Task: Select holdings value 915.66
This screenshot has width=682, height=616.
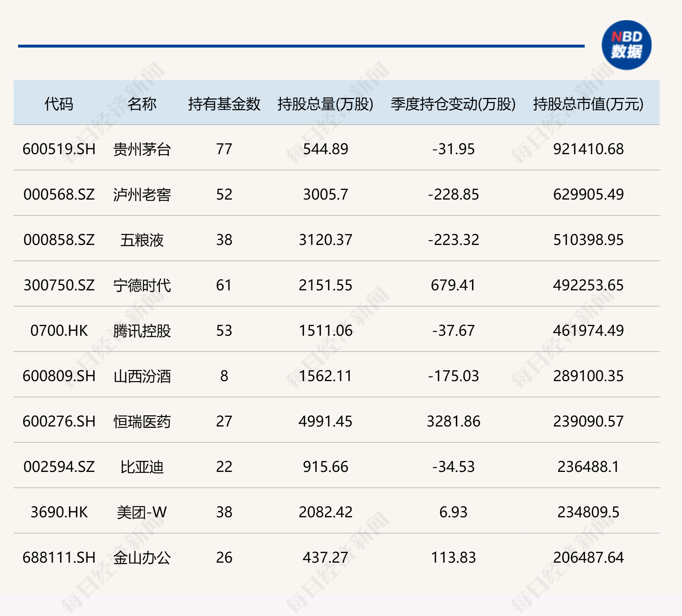Action: pyautogui.click(x=325, y=467)
